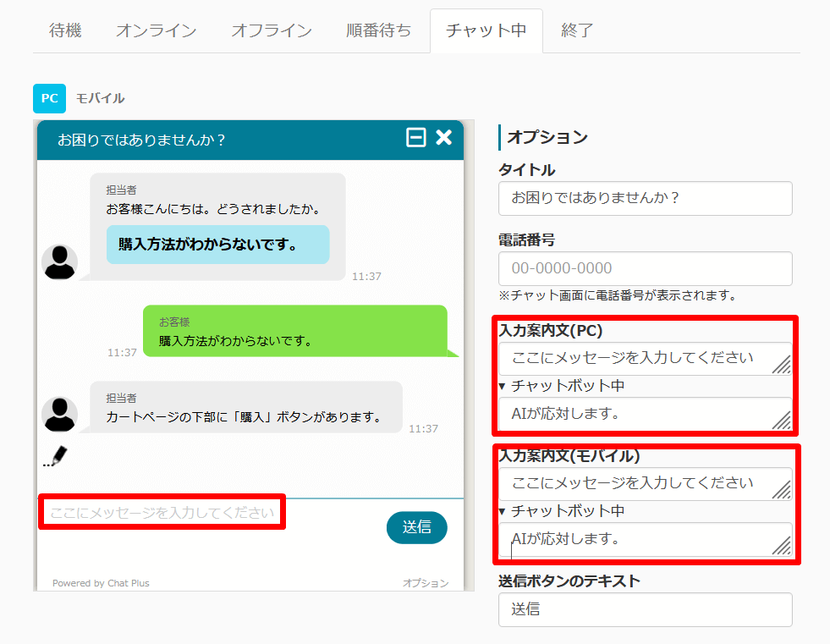Viewport: 830px width, 644px height.
Task: Switch preview to モバイル
Action: pos(100,98)
